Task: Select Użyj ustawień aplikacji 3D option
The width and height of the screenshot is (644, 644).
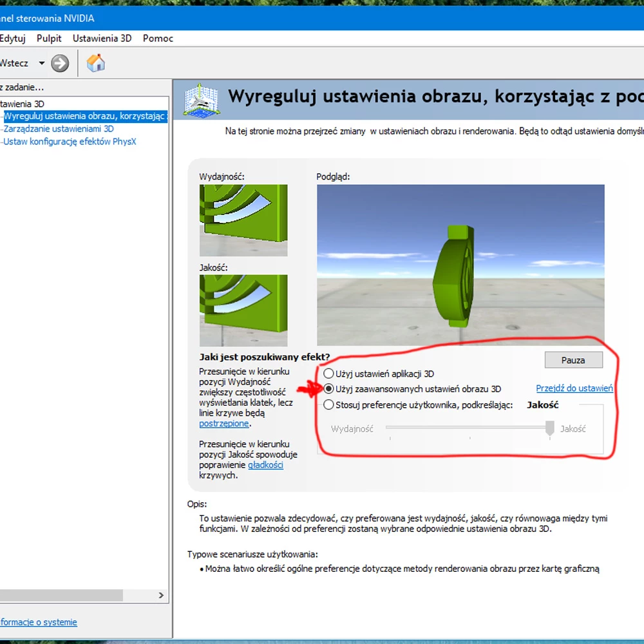Action: (x=379, y=374)
